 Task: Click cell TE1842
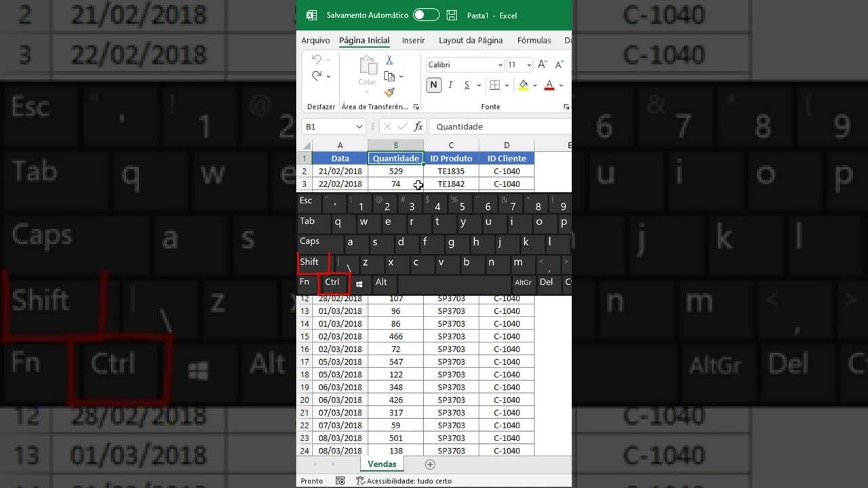point(451,184)
